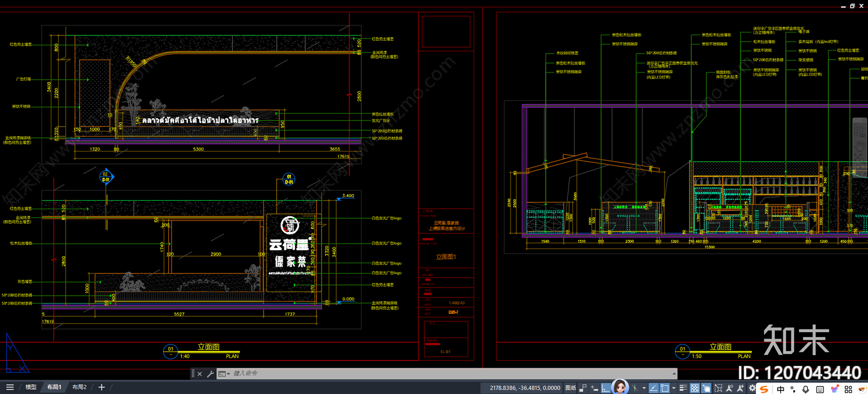Open workspace switching gear icon
This screenshot has width=868, height=394.
click(752, 388)
